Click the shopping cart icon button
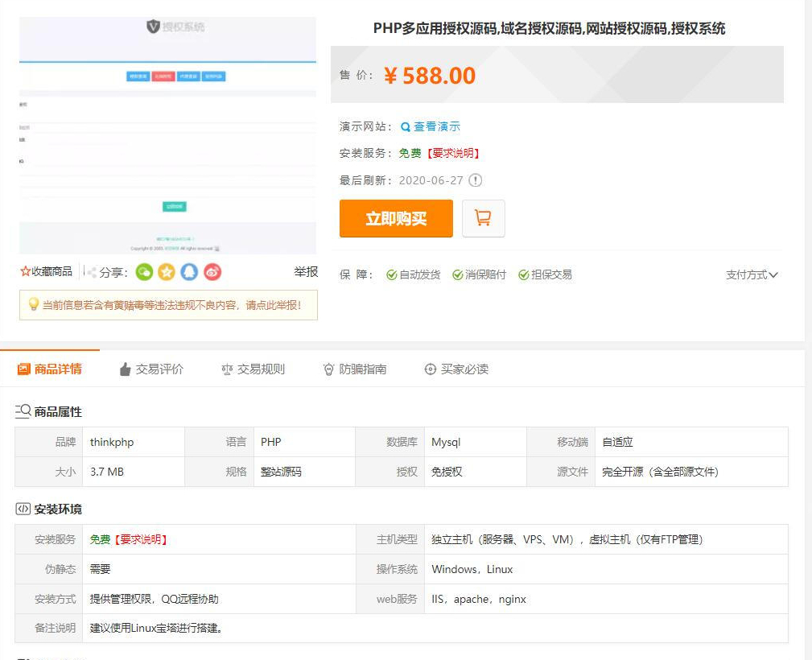 483,219
